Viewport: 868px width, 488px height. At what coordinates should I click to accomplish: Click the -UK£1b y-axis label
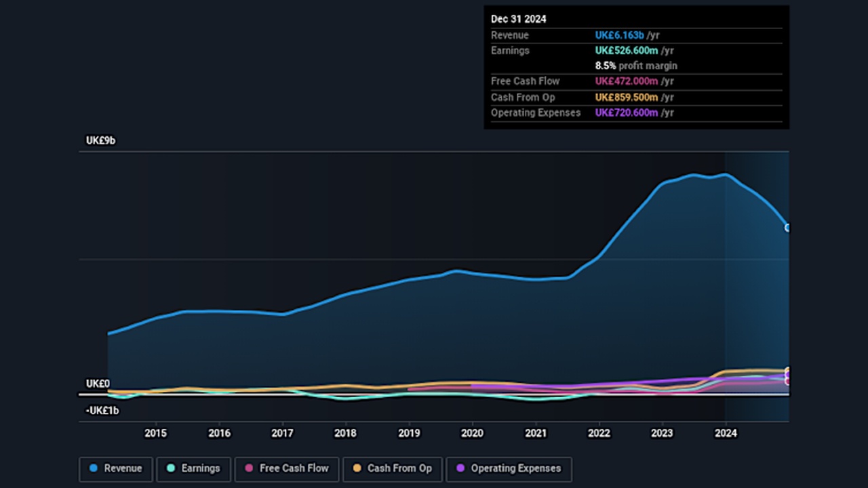102,410
